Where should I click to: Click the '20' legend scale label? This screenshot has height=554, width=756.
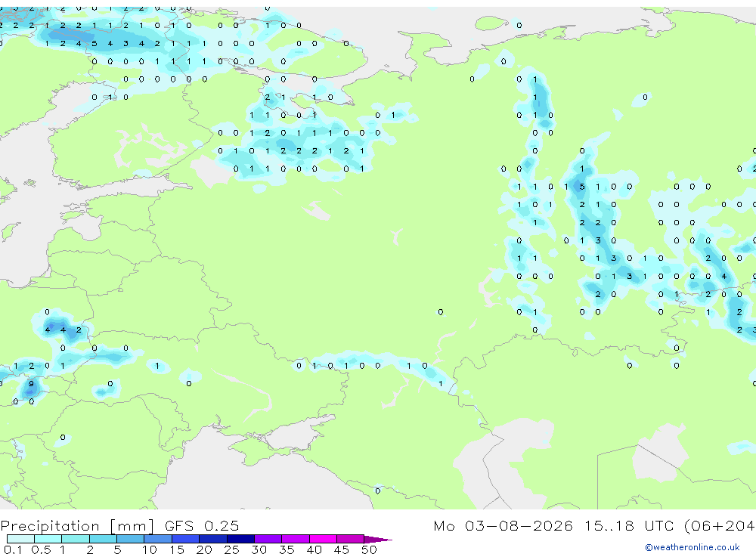click(204, 549)
